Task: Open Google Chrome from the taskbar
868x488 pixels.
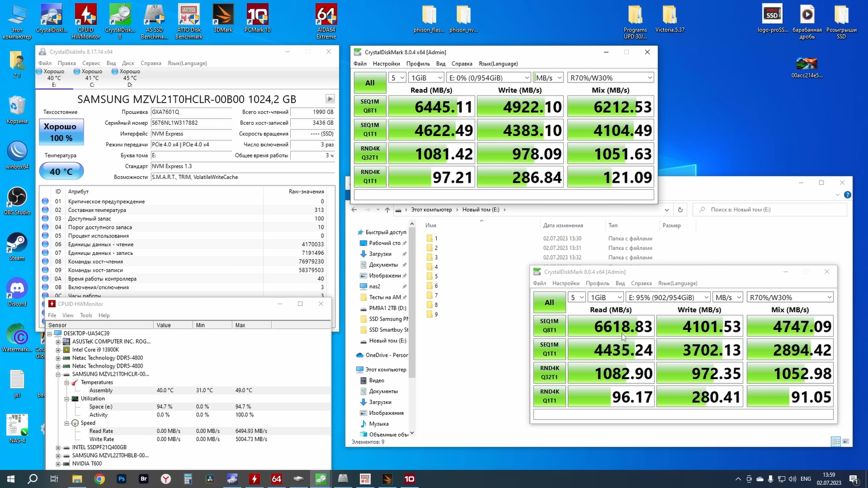Action: click(99, 479)
